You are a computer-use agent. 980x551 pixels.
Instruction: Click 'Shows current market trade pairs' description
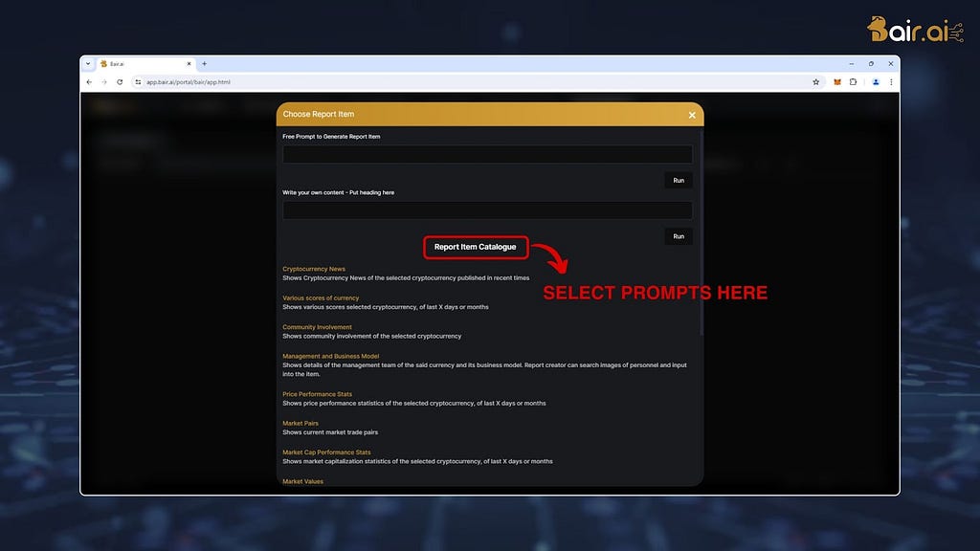pos(330,432)
